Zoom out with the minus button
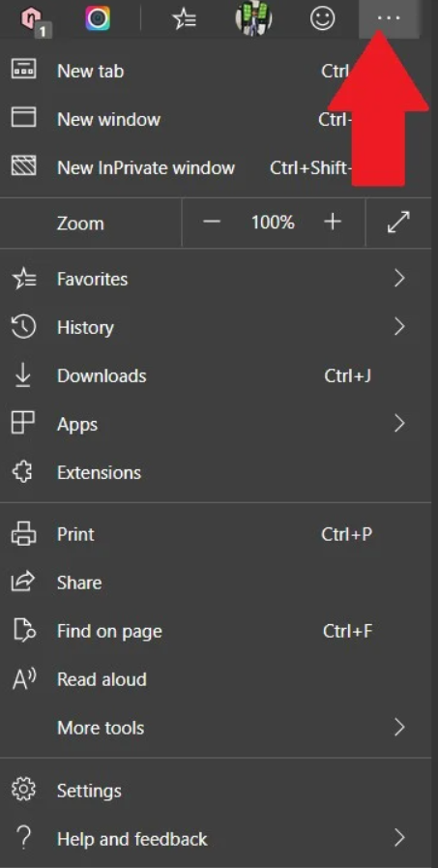 211,223
